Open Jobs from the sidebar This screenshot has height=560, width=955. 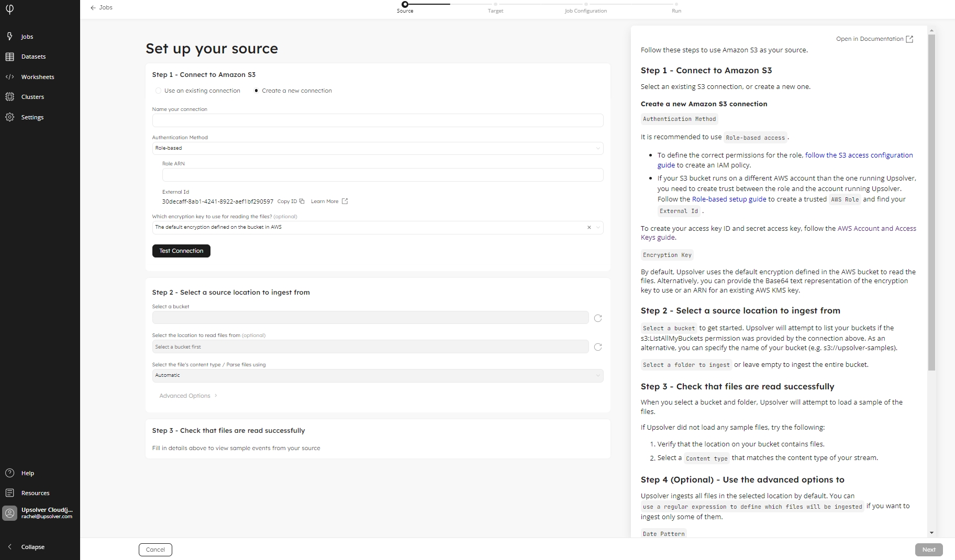pos(27,37)
